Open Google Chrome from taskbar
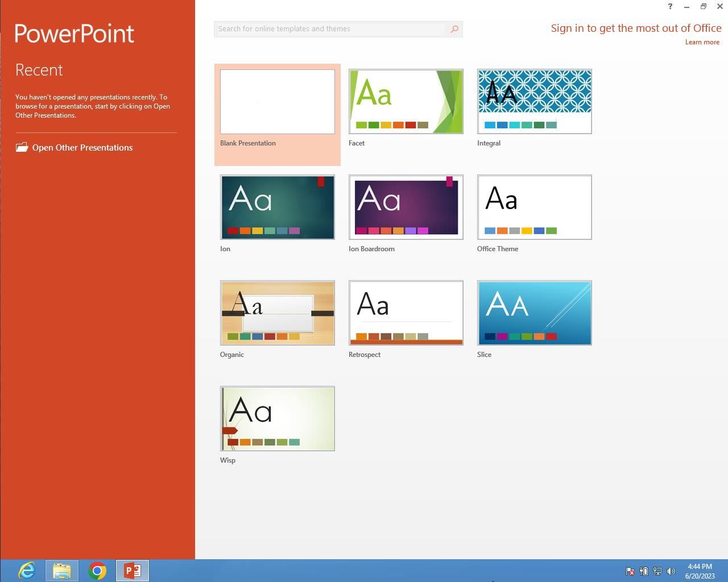This screenshot has width=728, height=582. pos(97,570)
